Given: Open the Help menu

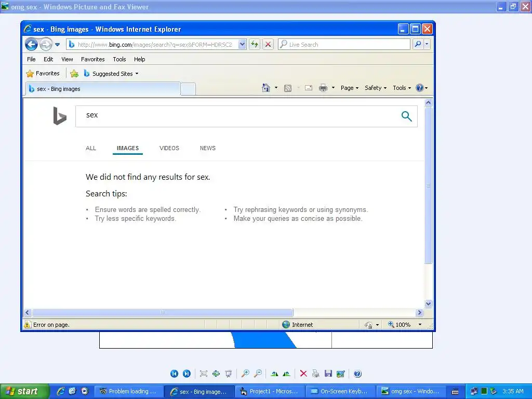Looking at the screenshot, I should [x=139, y=59].
